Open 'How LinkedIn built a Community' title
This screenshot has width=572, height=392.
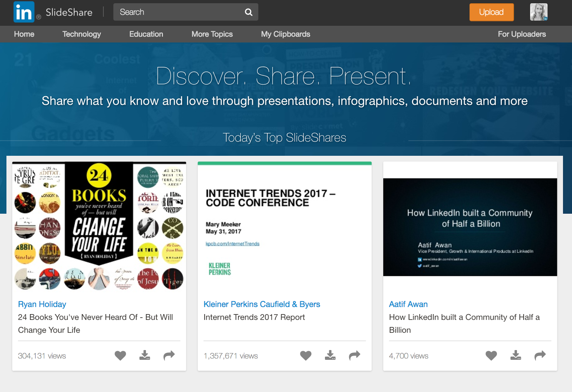[464, 323]
